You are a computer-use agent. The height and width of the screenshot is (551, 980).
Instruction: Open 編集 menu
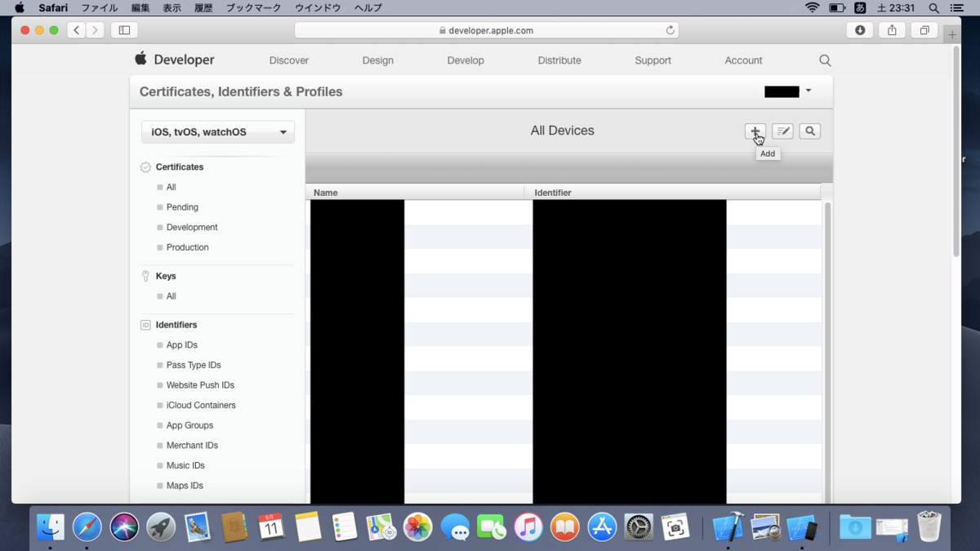pyautogui.click(x=140, y=8)
